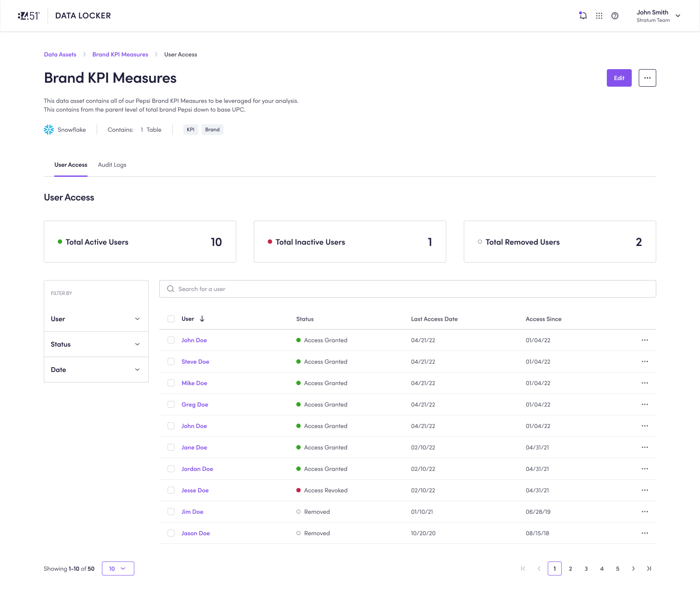Click the Status column header

tap(305, 319)
